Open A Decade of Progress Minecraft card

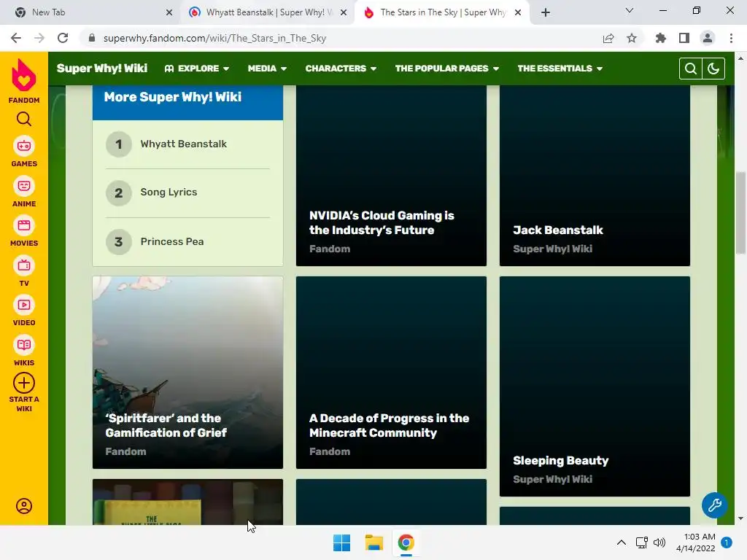pyautogui.click(x=391, y=373)
